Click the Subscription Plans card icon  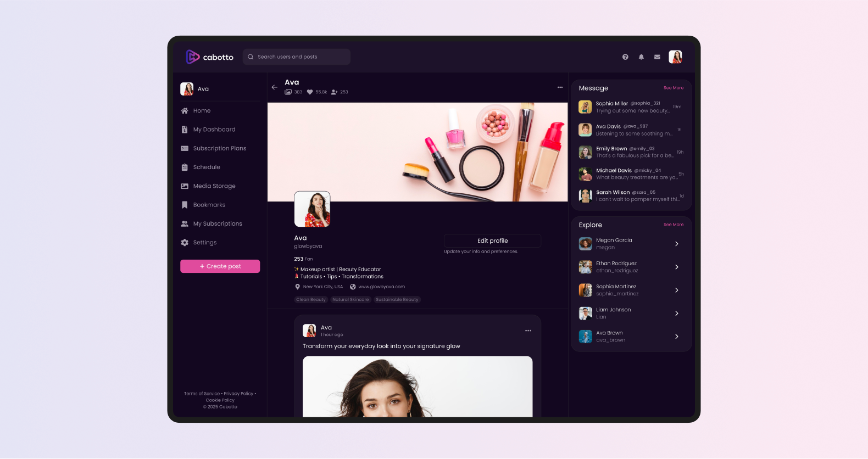tap(185, 148)
